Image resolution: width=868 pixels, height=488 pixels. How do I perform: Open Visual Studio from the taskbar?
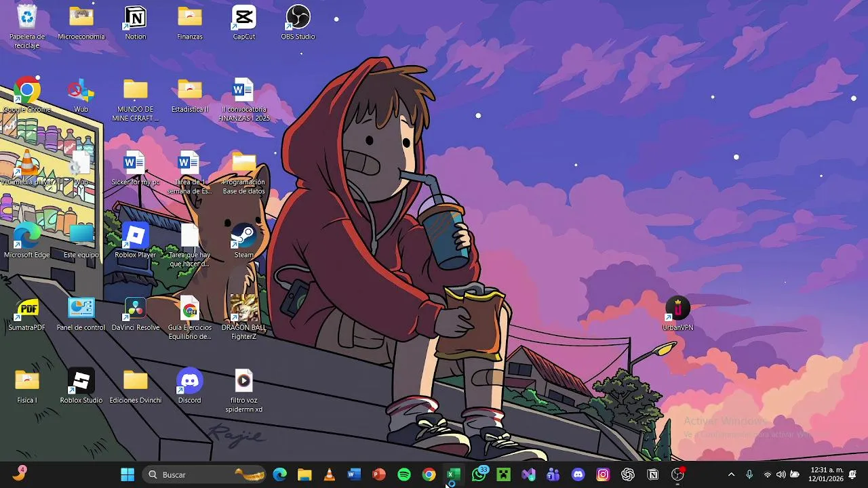click(x=528, y=474)
